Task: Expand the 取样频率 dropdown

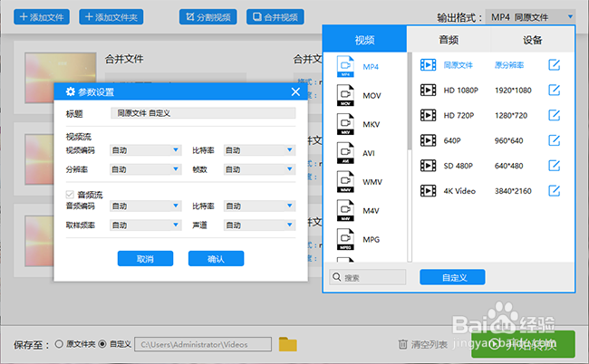Action: [146, 225]
